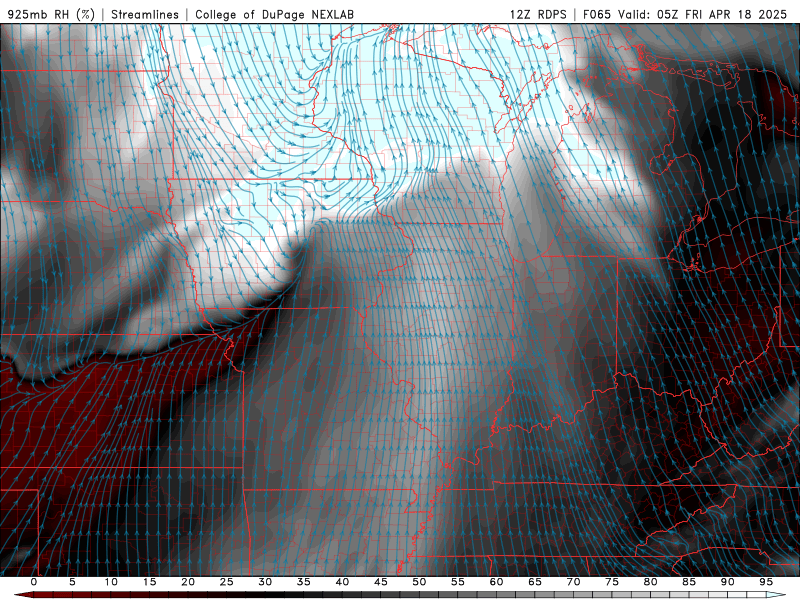Click the 5 label on the colorbar
This screenshot has height=600, width=800.
coord(72,582)
